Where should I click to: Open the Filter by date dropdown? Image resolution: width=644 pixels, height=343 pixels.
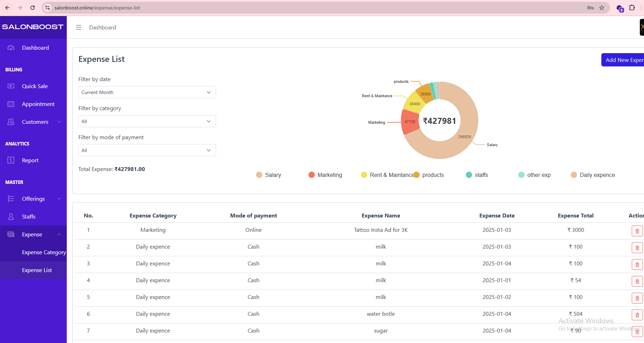coord(147,92)
